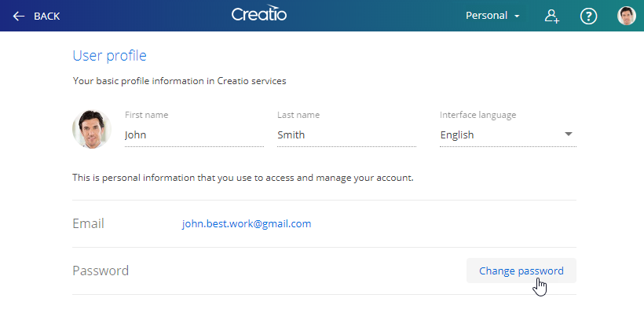Viewport: 644px width, 324px height.
Task: Focus the Last name field containing Smith
Action: click(x=346, y=134)
